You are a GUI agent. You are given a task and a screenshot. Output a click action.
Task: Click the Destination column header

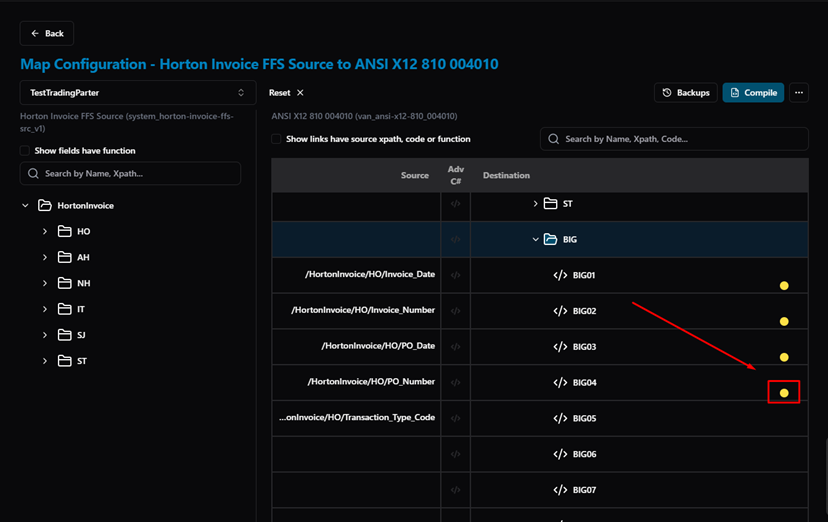click(506, 175)
